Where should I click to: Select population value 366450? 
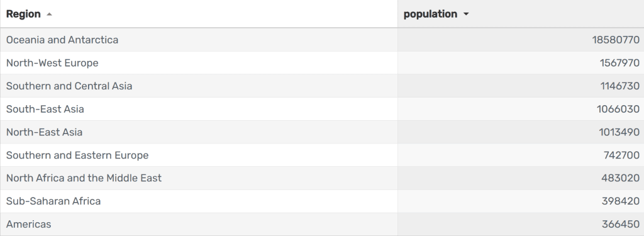pos(621,224)
